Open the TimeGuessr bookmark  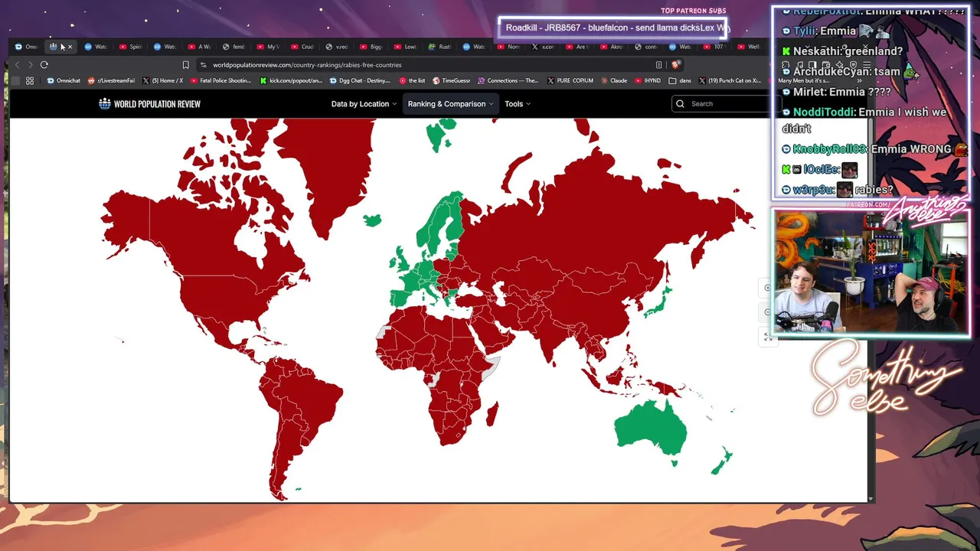[x=452, y=80]
